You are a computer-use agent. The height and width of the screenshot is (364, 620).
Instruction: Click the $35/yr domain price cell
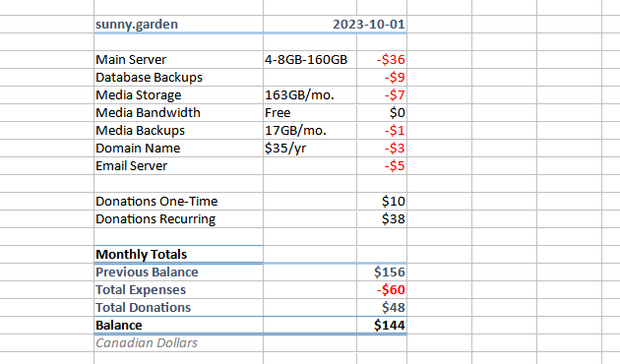[310, 149]
